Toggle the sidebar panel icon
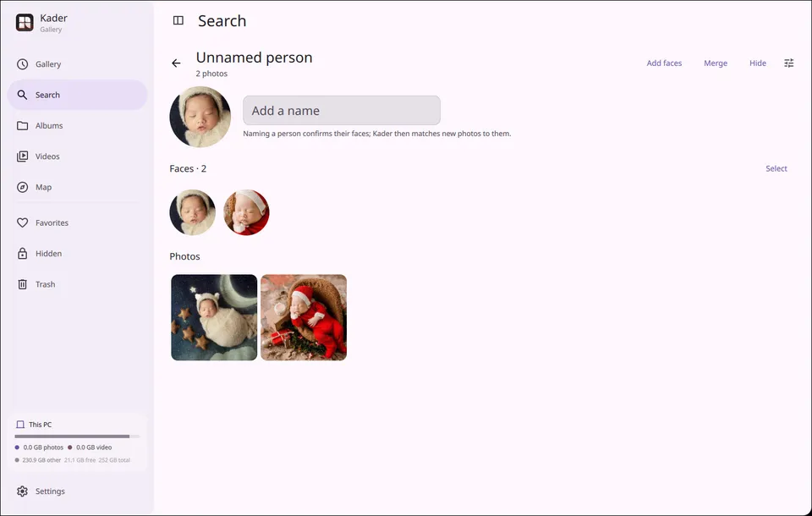 pyautogui.click(x=178, y=20)
